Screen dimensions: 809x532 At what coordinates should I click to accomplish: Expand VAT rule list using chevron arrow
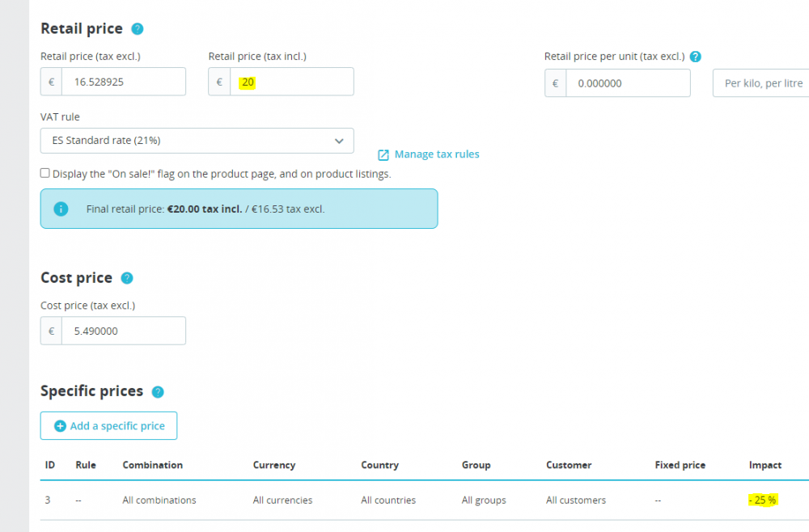coord(339,141)
